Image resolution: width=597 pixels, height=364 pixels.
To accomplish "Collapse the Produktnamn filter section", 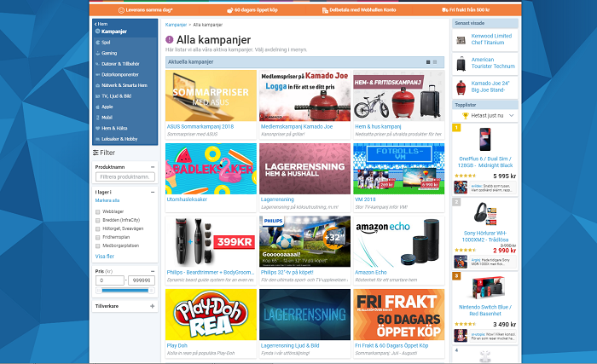I will (153, 167).
